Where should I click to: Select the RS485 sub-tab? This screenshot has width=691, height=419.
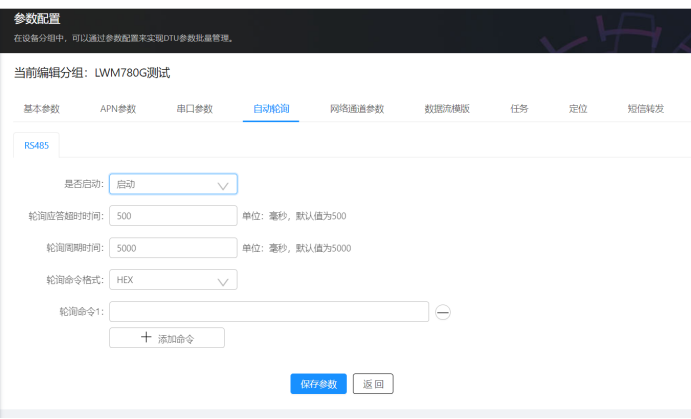[x=36, y=145]
